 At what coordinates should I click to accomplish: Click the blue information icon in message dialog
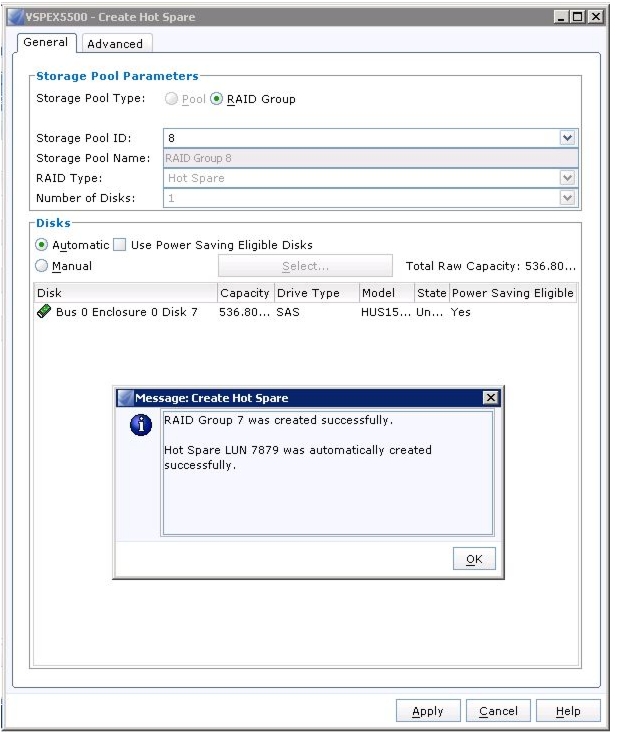[x=141, y=425]
